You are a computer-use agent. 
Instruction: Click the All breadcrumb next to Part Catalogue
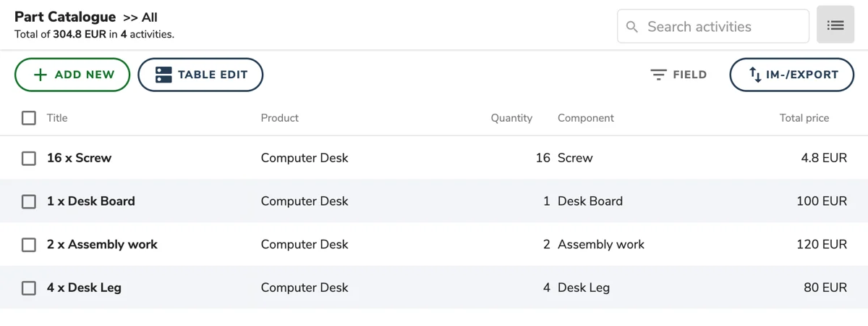[x=149, y=17]
